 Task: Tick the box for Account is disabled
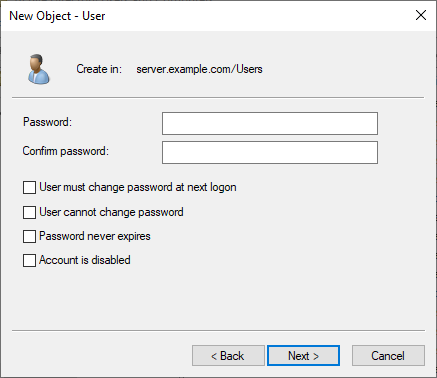coord(29,260)
